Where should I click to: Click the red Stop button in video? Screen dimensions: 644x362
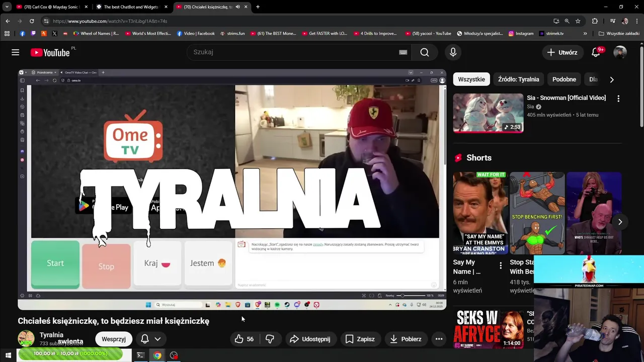click(106, 266)
